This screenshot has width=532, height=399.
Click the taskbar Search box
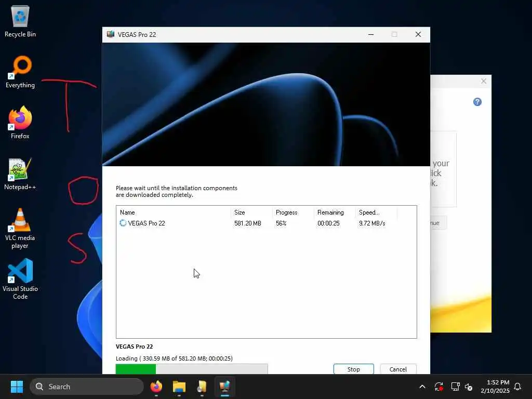click(87, 387)
